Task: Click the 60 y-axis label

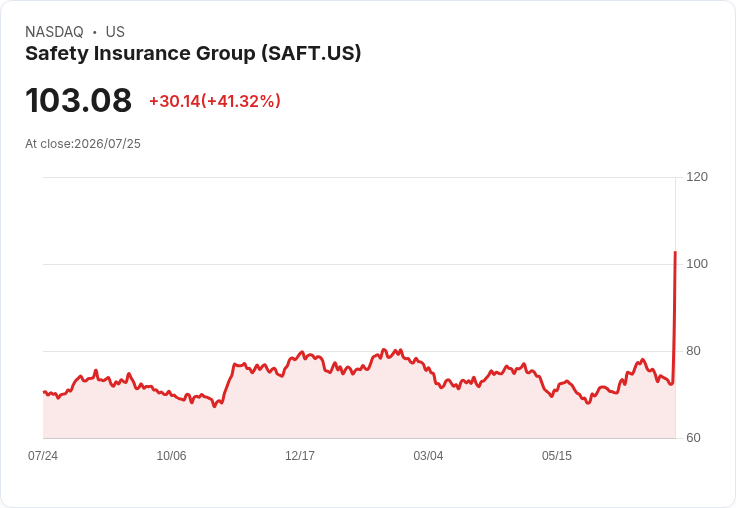Action: (x=693, y=438)
